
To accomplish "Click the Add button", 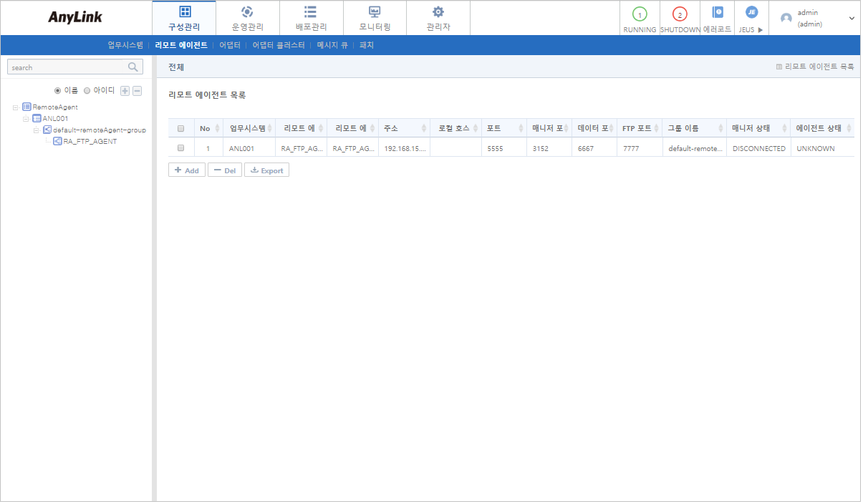I will coord(187,170).
